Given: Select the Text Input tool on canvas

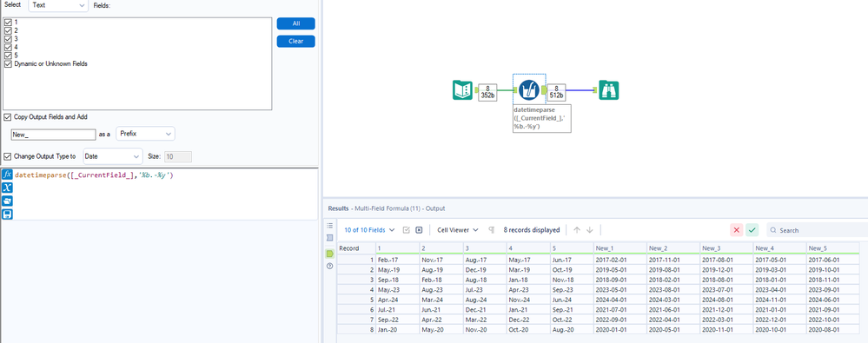Looking at the screenshot, I should [463, 89].
